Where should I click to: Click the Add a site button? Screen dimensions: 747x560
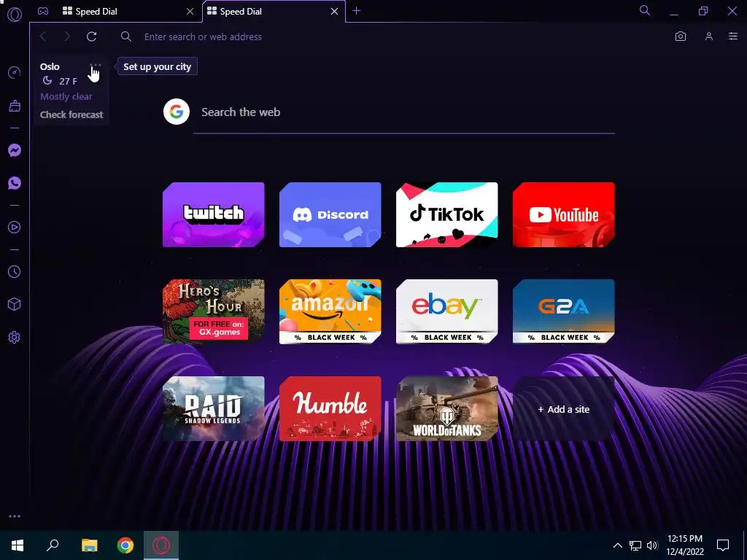click(x=564, y=409)
